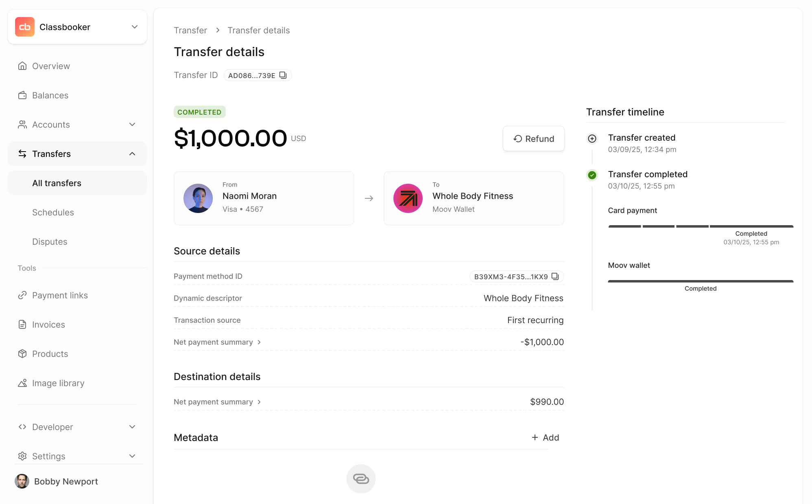The image size is (812, 504).
Task: Click the Card payment progress bar
Action: 701,226
